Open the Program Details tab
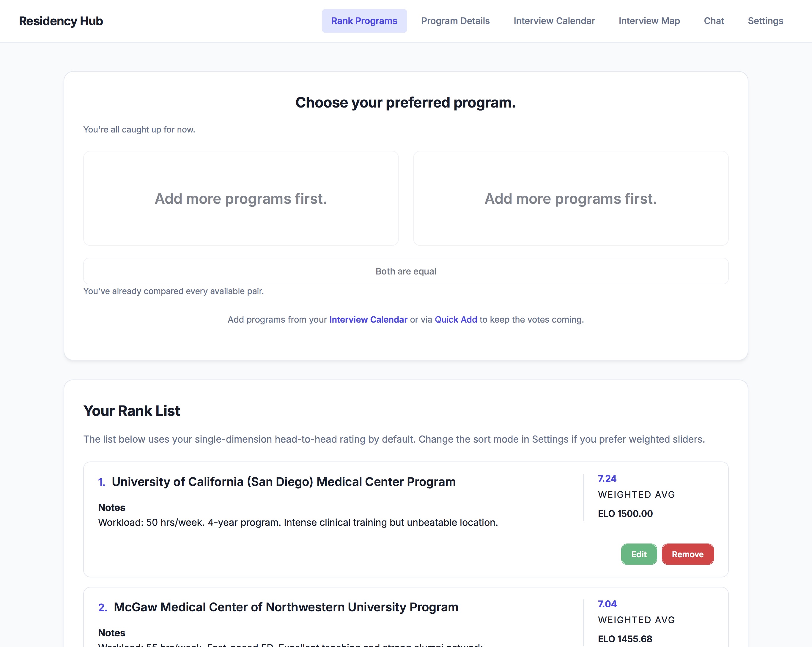The width and height of the screenshot is (812, 647). [455, 21]
